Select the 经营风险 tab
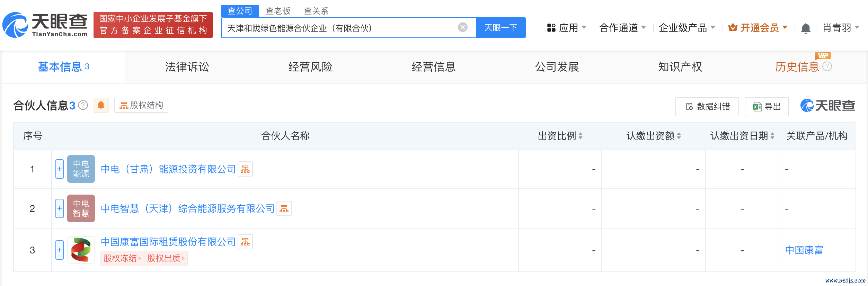 pos(310,66)
